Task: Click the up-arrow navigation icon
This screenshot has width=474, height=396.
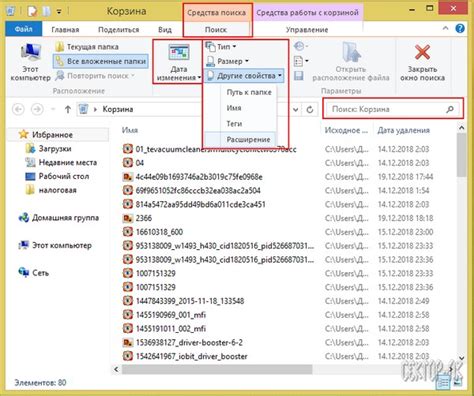Action: click(68, 109)
